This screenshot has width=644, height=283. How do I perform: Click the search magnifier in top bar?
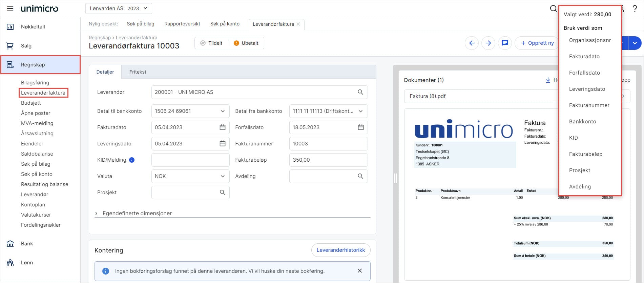[x=553, y=8]
